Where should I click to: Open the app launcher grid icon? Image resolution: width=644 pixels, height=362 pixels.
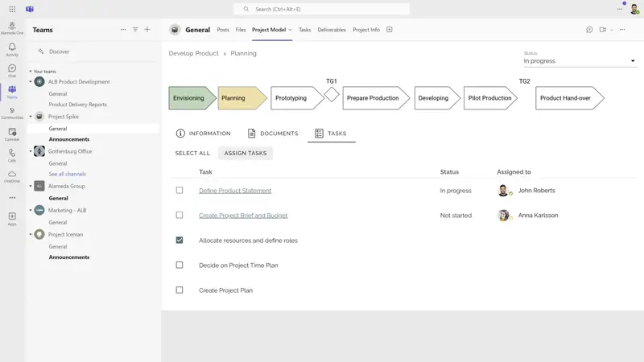pyautogui.click(x=12, y=9)
